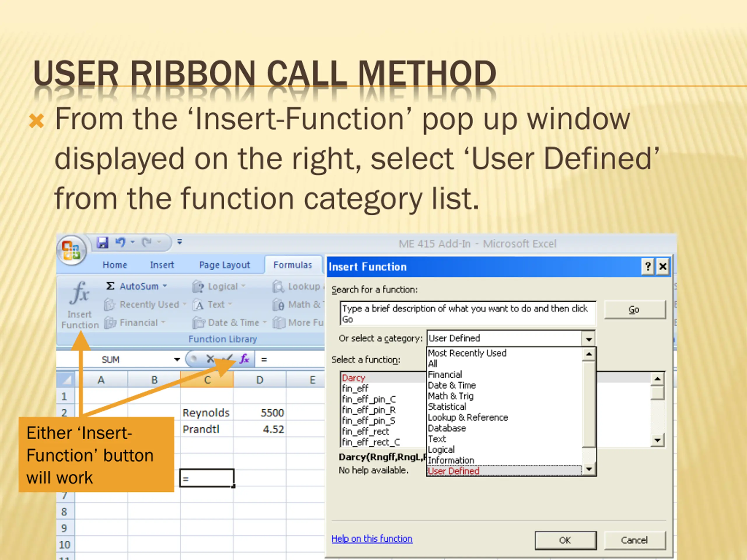747x560 pixels.
Task: Click category list scroll down arrow
Action: pos(589,469)
